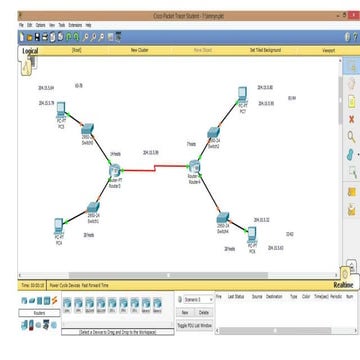Screen dimensions: 360x360
Task: Open the Options menu
Action: [x=40, y=25]
